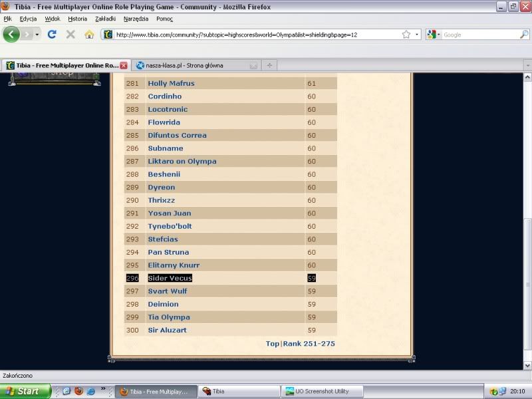The height and width of the screenshot is (399, 532).
Task: Open Dyreon character link
Action: coord(161,188)
